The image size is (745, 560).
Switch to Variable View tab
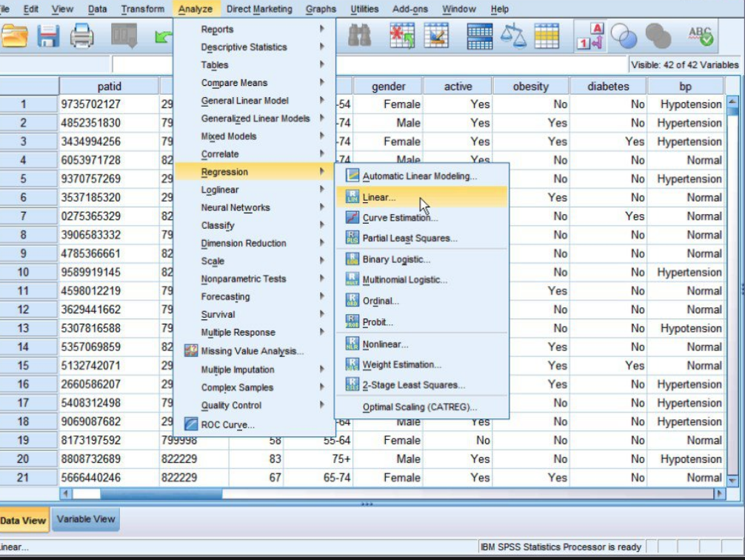click(x=86, y=519)
